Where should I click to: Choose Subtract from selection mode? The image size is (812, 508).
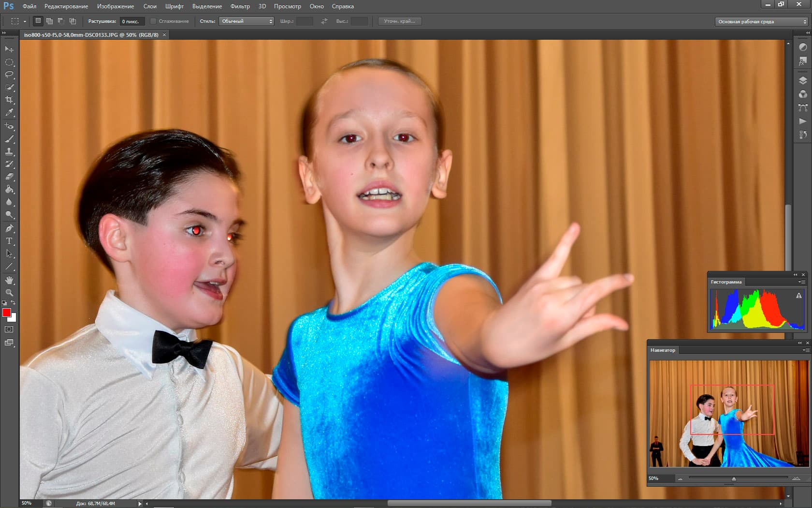61,21
